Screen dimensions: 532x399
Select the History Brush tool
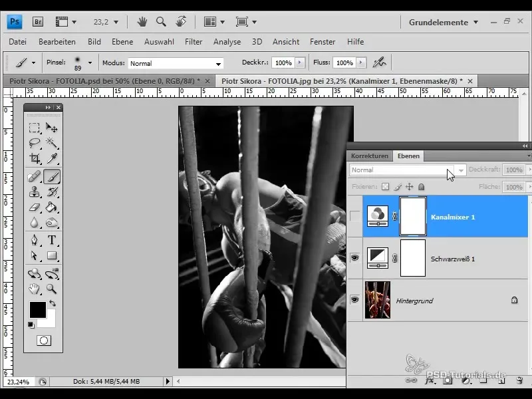[52, 192]
